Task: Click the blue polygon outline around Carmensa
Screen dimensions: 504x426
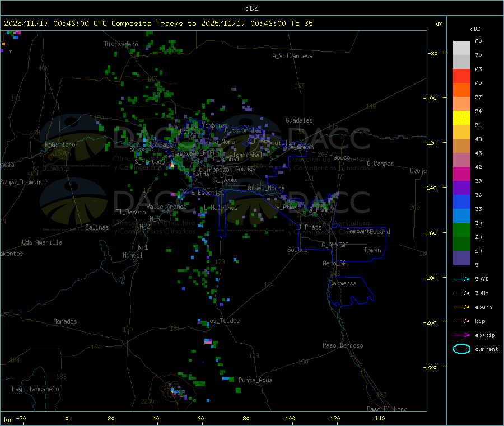Action: pos(351,292)
